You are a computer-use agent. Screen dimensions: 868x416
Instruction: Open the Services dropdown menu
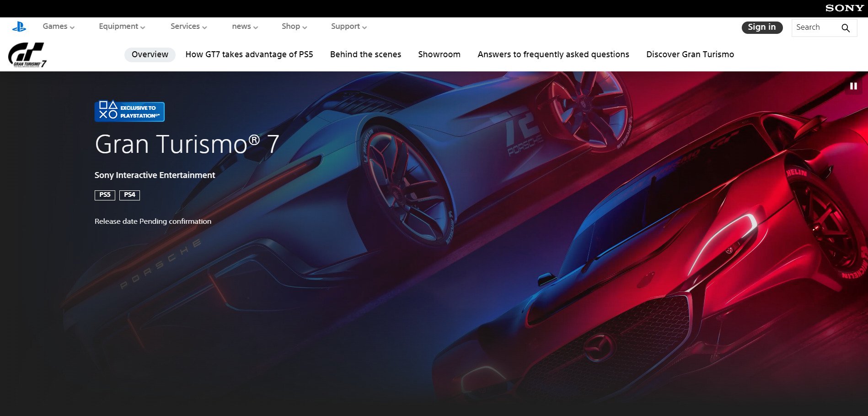189,27
